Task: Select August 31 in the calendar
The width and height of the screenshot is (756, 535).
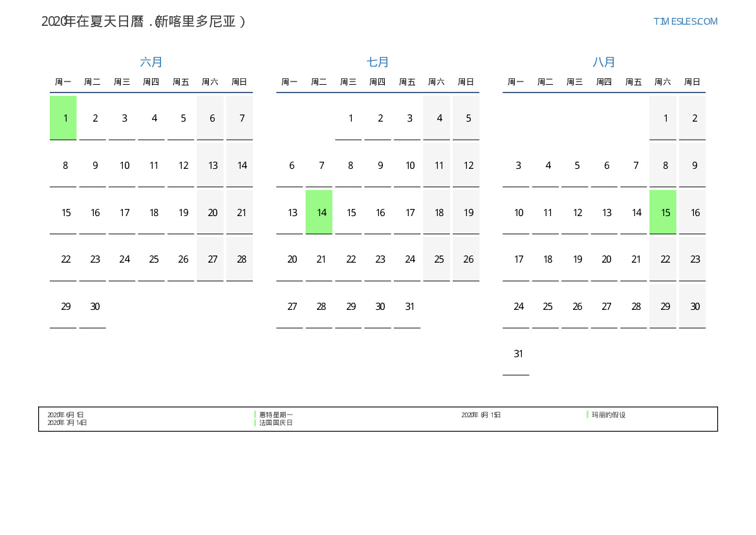Action: (518, 354)
